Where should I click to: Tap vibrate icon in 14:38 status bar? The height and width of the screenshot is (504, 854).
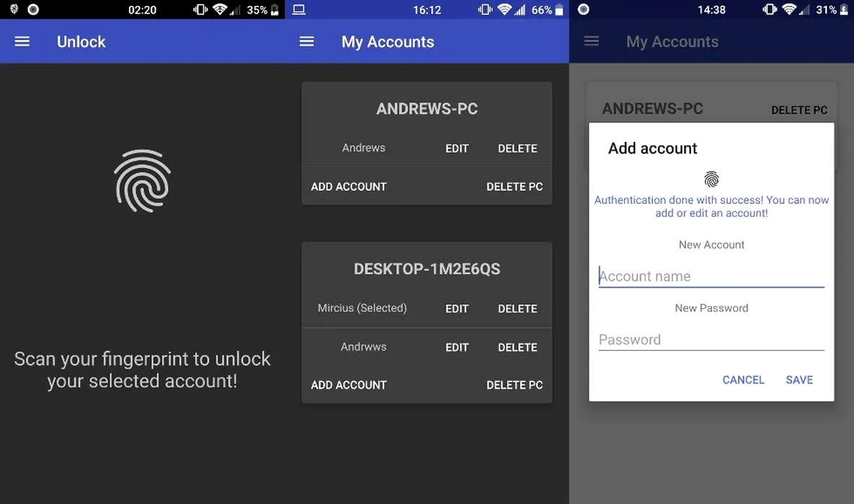770,9
